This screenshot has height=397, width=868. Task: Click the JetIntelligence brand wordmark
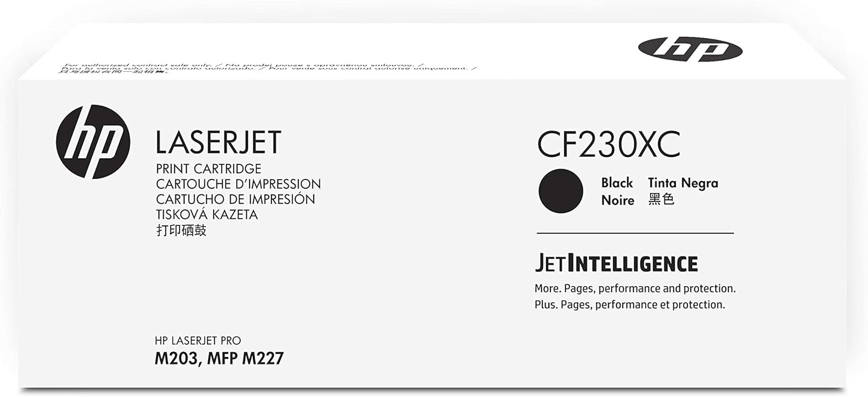click(616, 263)
